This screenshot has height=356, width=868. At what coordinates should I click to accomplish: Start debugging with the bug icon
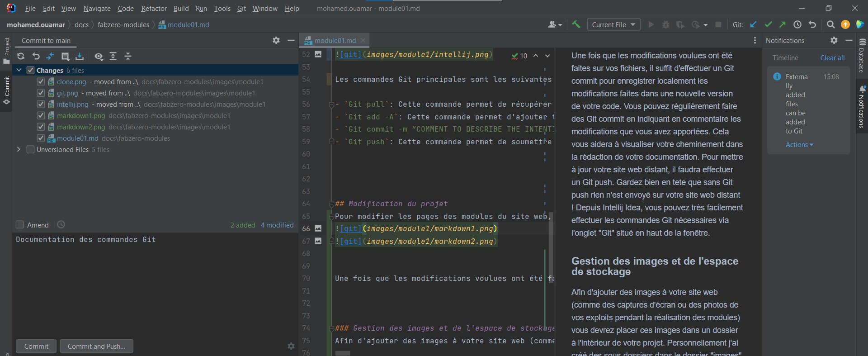pos(665,24)
